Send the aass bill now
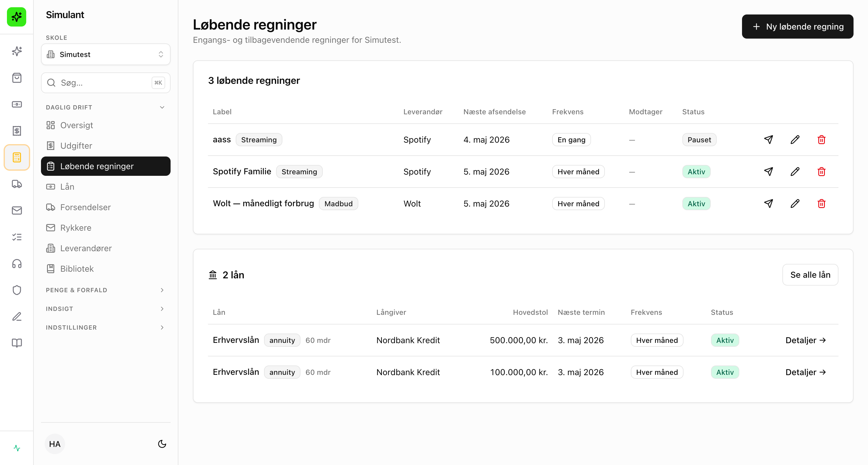This screenshot has height=465, width=868. point(769,140)
